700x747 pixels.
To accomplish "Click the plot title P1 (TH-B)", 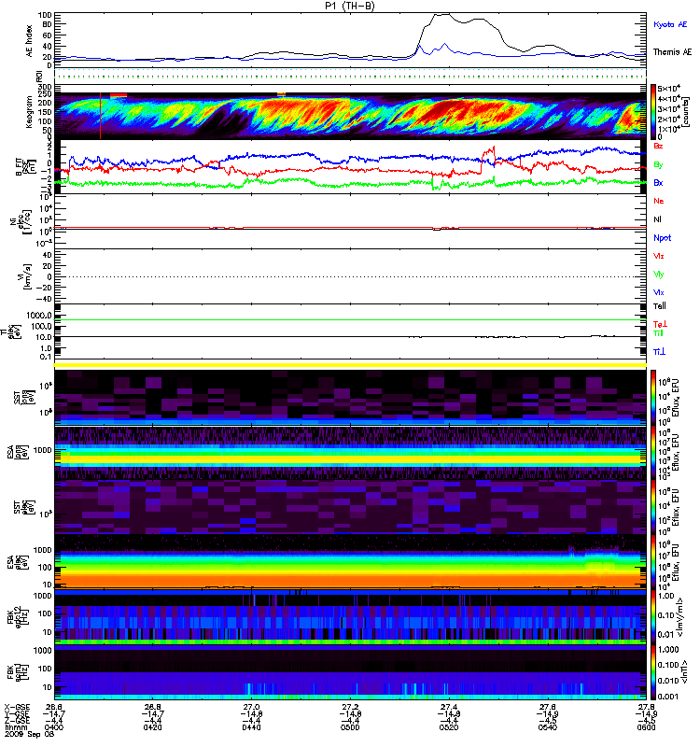I will click(x=350, y=6).
